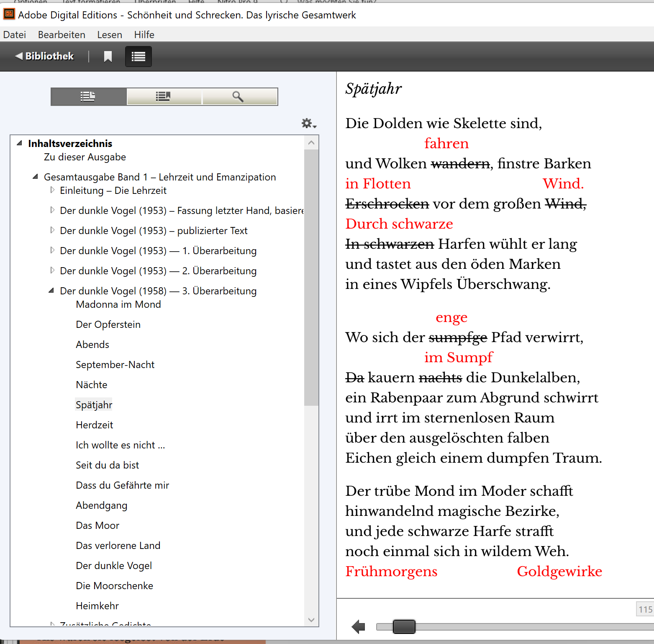Go to Madonna im Mond poem

[118, 304]
